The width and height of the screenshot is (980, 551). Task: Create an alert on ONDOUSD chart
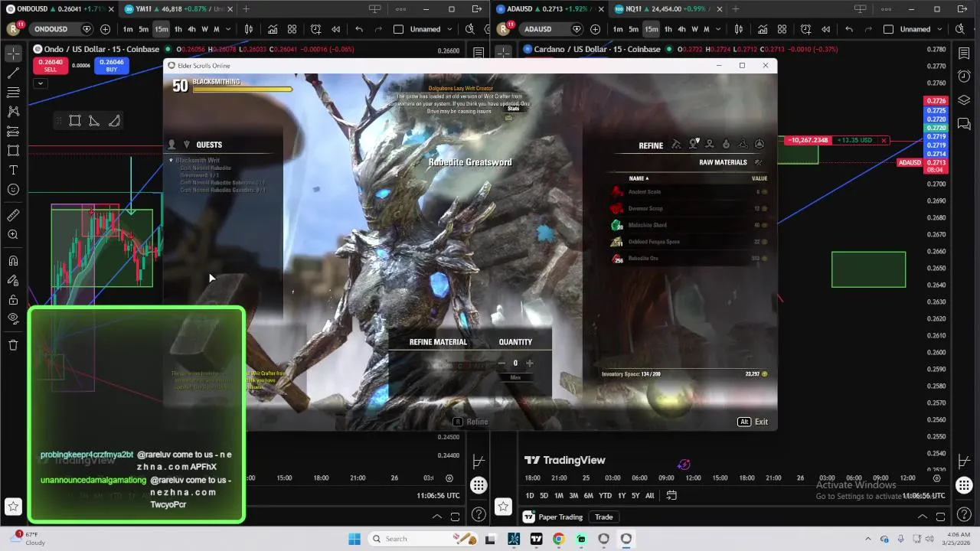316,29
